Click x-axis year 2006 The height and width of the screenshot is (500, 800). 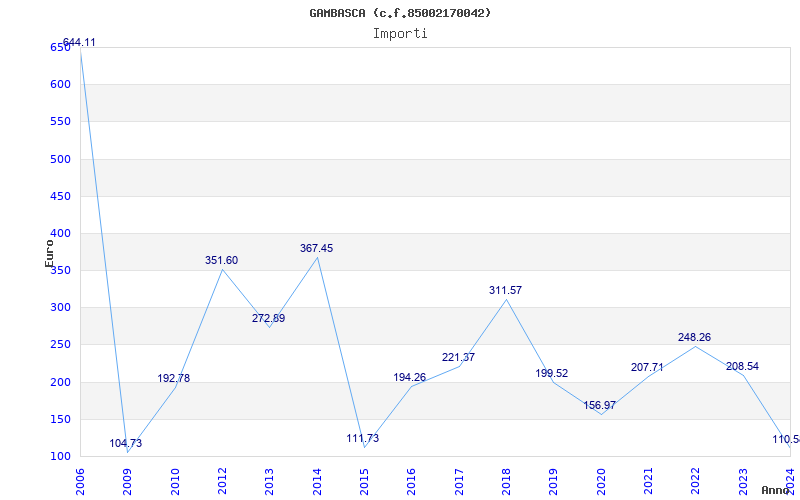(80, 481)
